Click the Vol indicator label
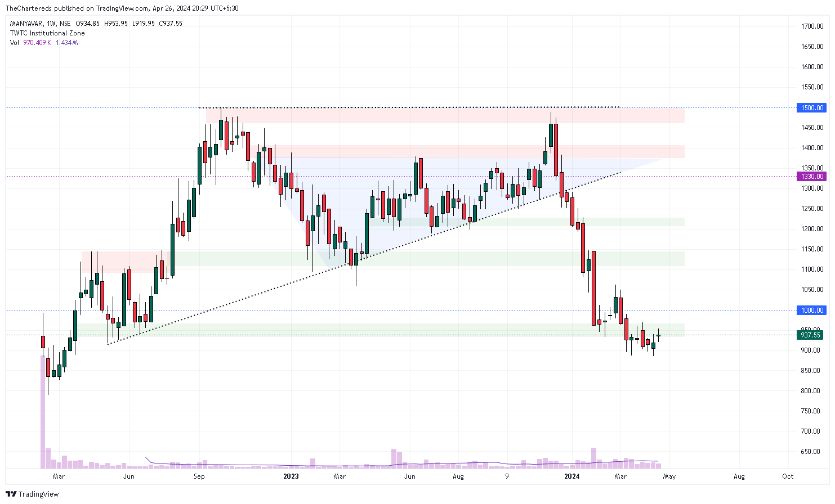This screenshot has width=835, height=504. pos(15,43)
